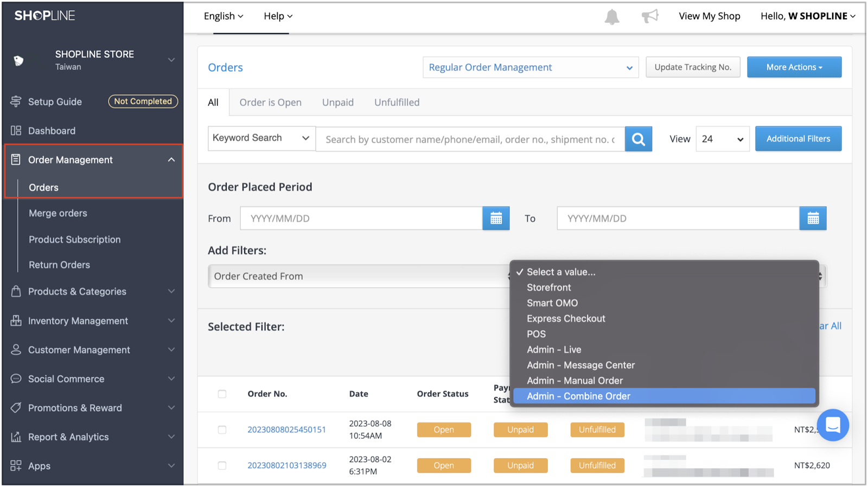Click the store avatar icon

18,60
